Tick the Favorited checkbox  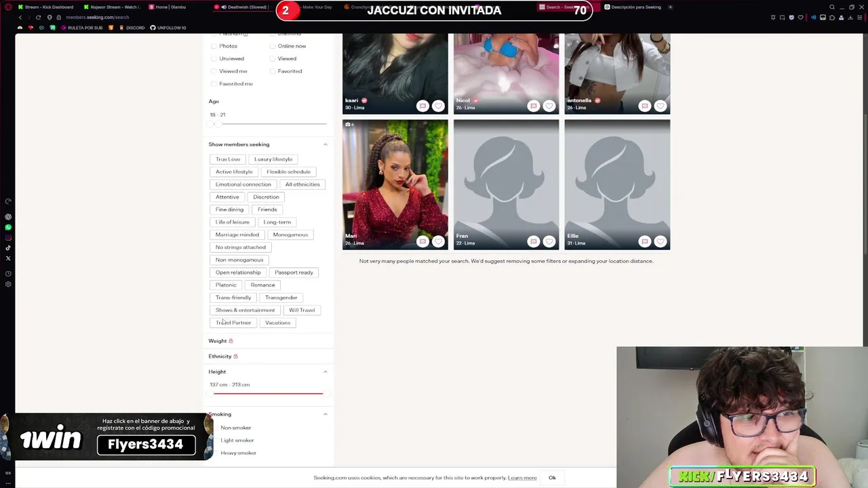click(273, 71)
